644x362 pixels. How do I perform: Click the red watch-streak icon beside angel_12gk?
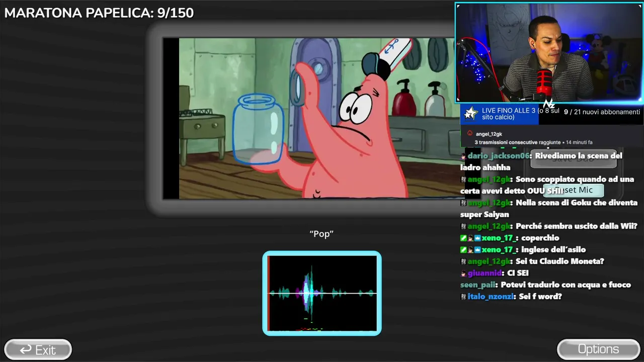coord(470,133)
